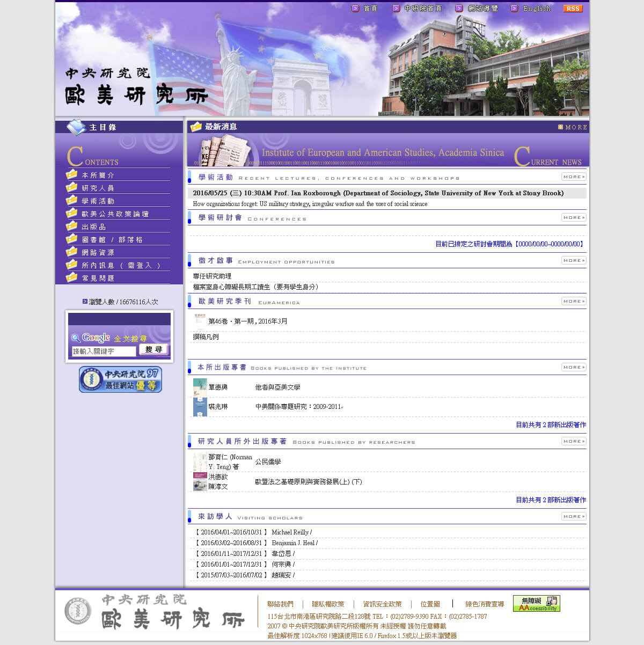This screenshot has height=645, width=644.
Task: Open the 網路資源 menu item
Action: pyautogui.click(x=98, y=253)
